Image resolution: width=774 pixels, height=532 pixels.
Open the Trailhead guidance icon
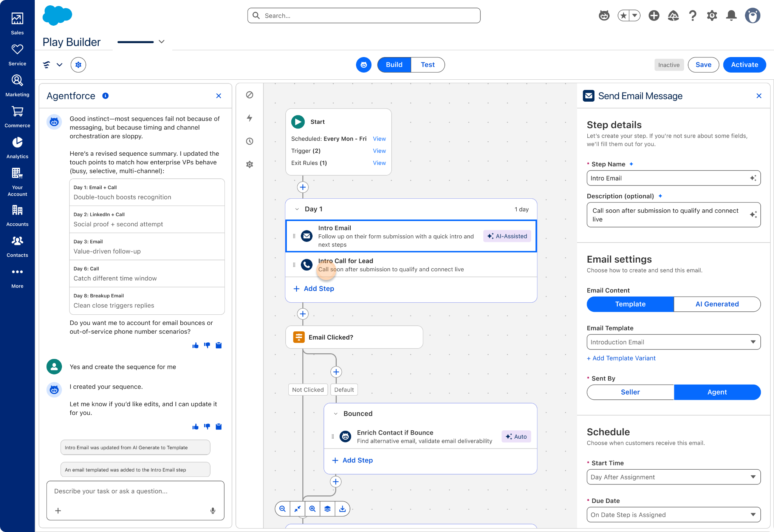pyautogui.click(x=673, y=15)
